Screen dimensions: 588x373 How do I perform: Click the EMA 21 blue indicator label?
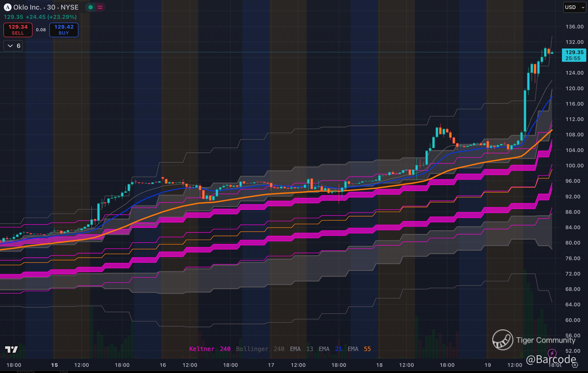[330, 349]
